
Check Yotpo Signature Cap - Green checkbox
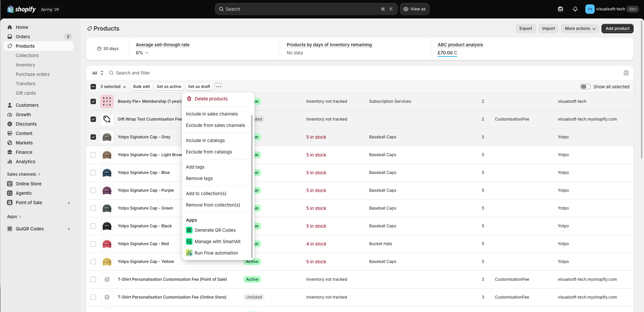click(93, 208)
